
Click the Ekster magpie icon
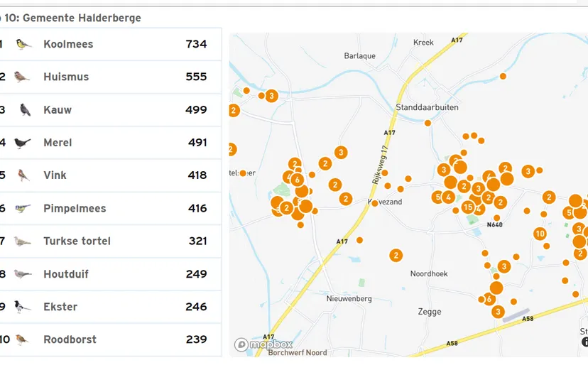pyautogui.click(x=23, y=307)
